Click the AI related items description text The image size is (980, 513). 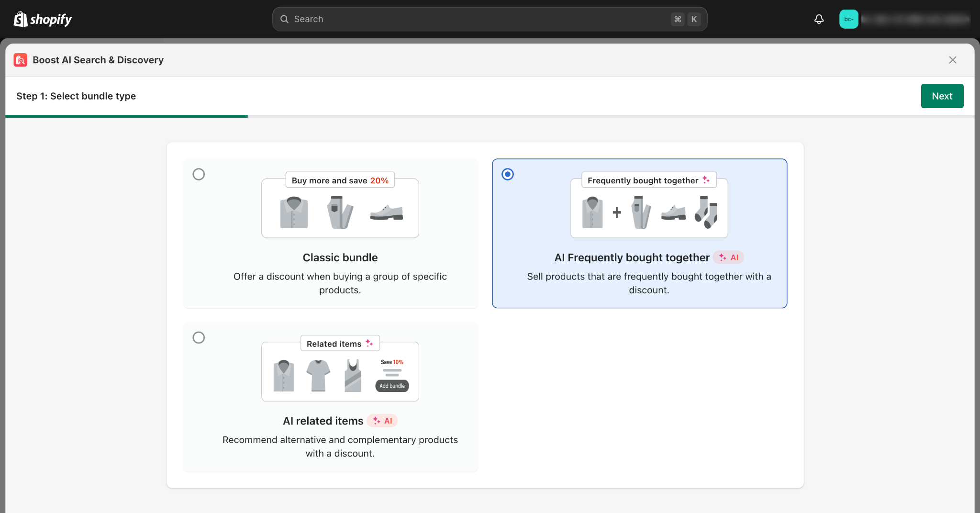coord(340,446)
